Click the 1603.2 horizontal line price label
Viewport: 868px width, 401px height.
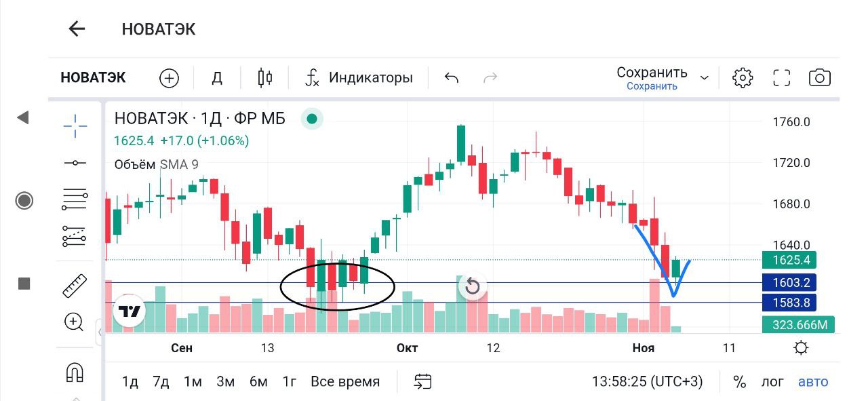[x=797, y=282]
